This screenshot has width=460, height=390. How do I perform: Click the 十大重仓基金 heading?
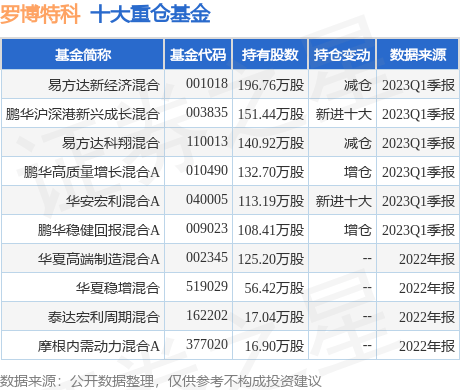pos(150,14)
